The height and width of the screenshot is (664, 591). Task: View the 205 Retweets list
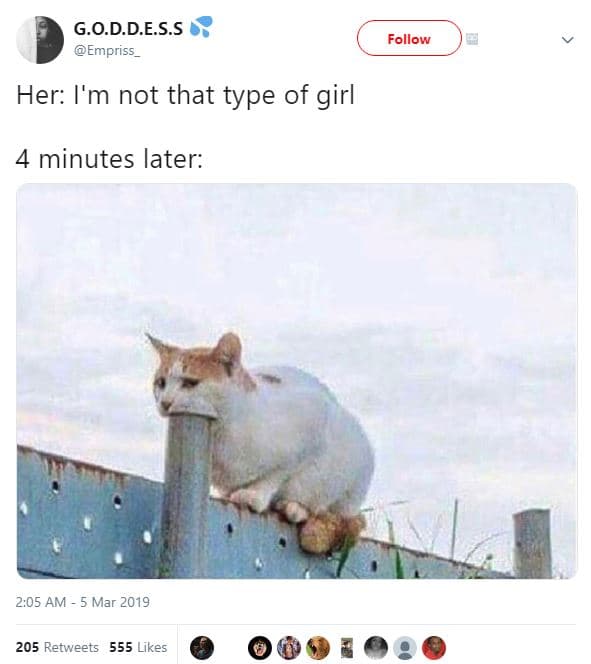pos(57,647)
